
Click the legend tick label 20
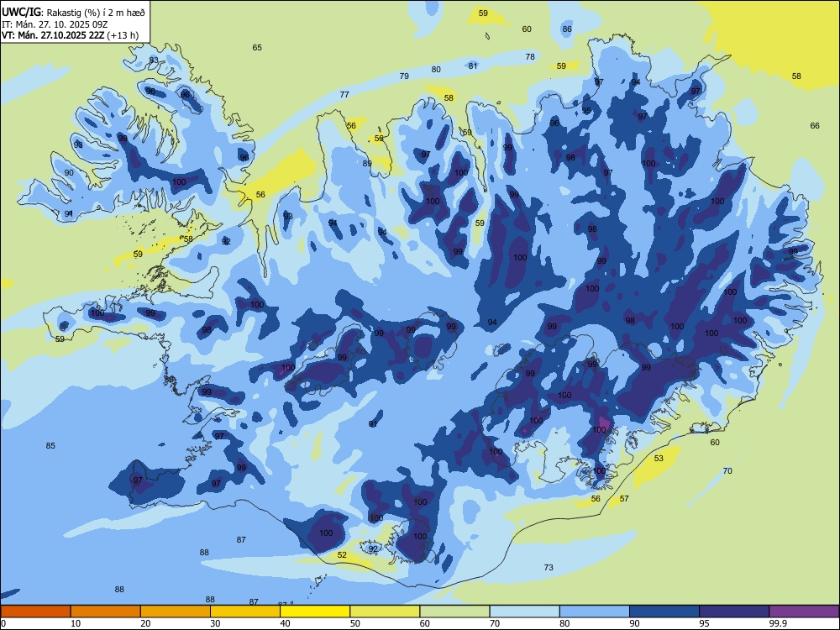pos(145,623)
